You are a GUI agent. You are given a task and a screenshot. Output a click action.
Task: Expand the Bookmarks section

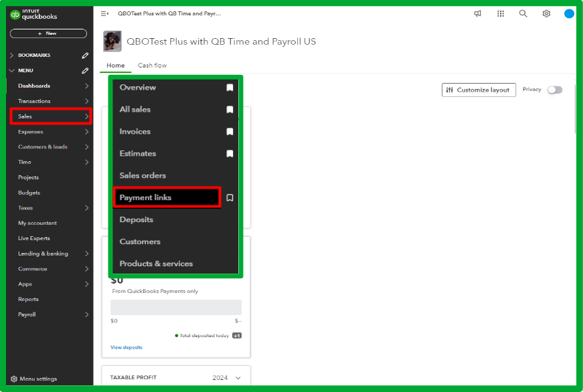point(11,56)
